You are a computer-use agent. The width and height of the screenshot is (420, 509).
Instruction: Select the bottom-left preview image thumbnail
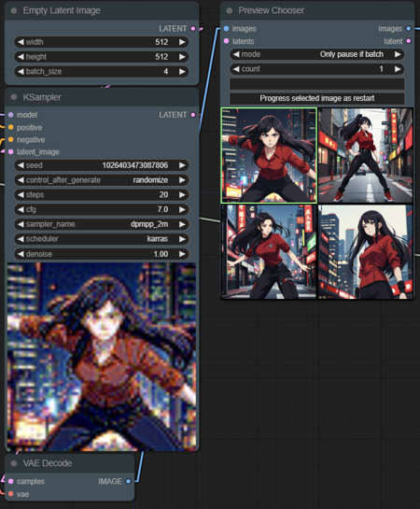pyautogui.click(x=269, y=251)
